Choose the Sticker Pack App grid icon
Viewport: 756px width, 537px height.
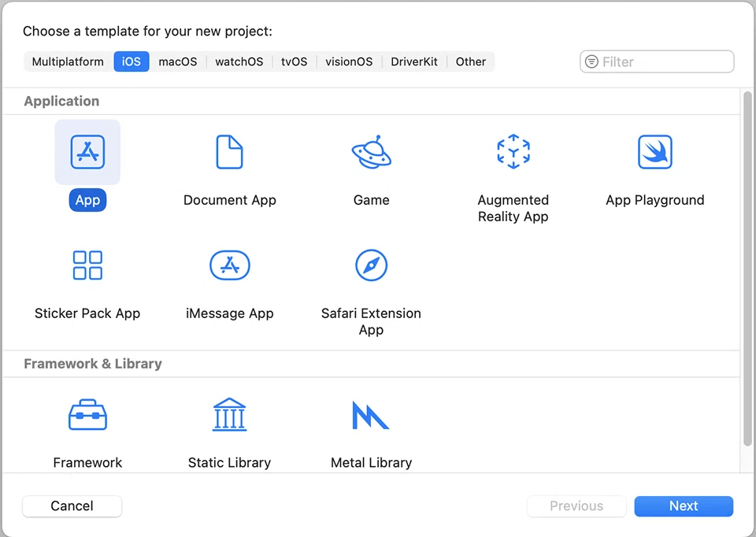(87, 265)
